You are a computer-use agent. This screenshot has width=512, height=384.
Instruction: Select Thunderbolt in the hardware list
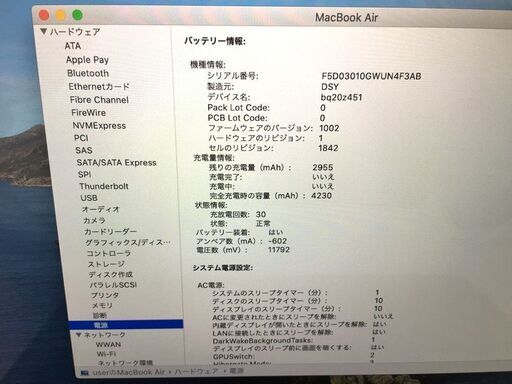pos(104,186)
